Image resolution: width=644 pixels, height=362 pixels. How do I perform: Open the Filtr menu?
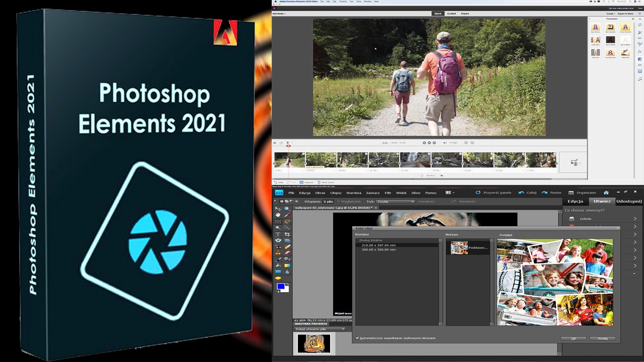[388, 193]
